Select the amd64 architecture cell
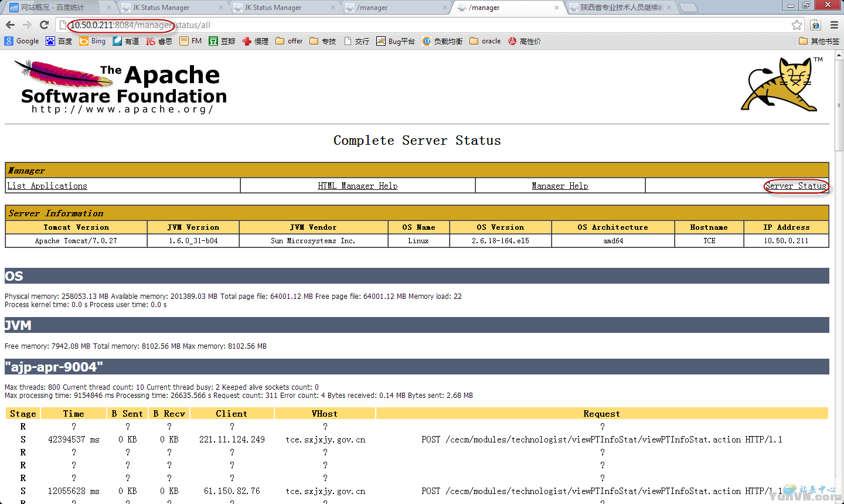Image resolution: width=844 pixels, height=504 pixels. pyautogui.click(x=613, y=241)
